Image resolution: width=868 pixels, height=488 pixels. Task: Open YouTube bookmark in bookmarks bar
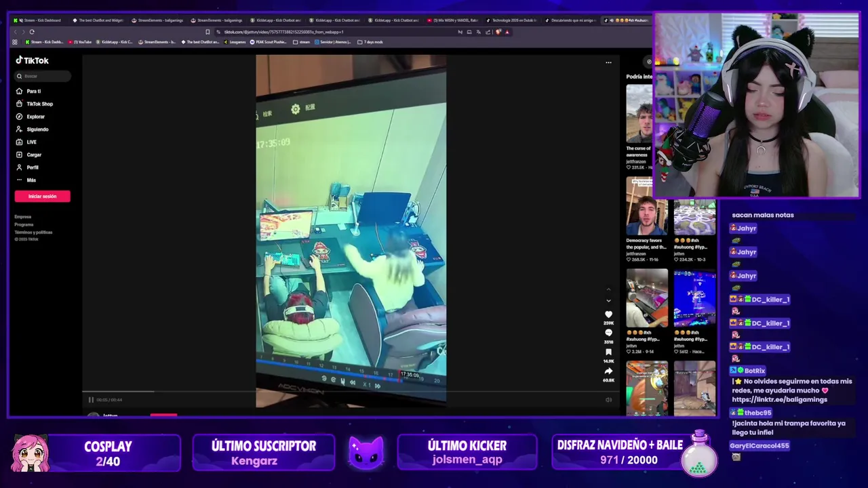point(80,42)
